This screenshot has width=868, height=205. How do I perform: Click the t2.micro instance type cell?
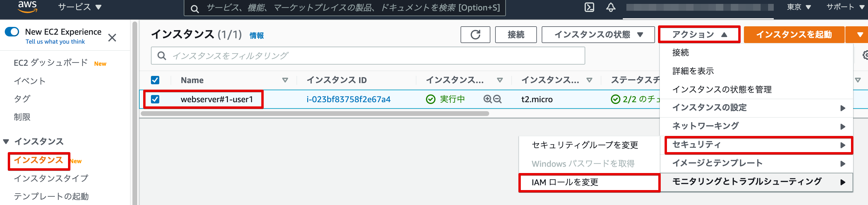click(537, 99)
